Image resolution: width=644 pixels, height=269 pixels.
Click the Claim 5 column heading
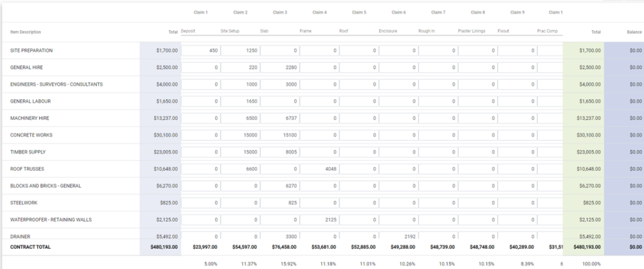359,12
